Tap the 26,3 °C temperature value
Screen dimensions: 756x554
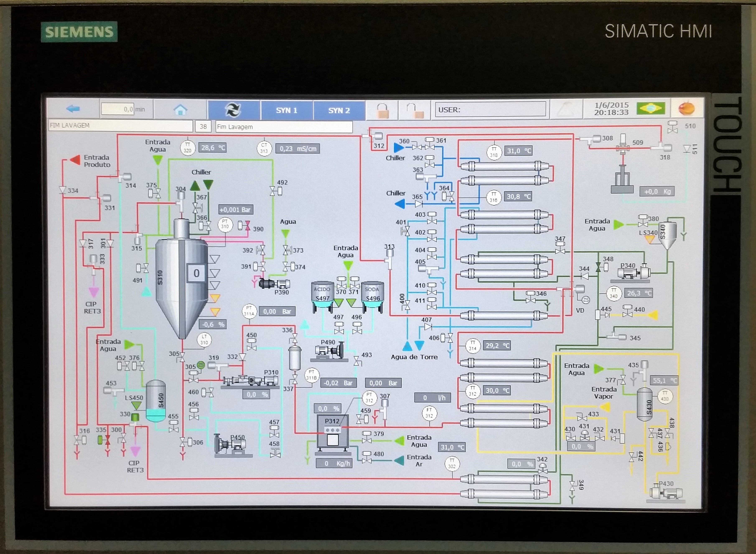pyautogui.click(x=639, y=293)
